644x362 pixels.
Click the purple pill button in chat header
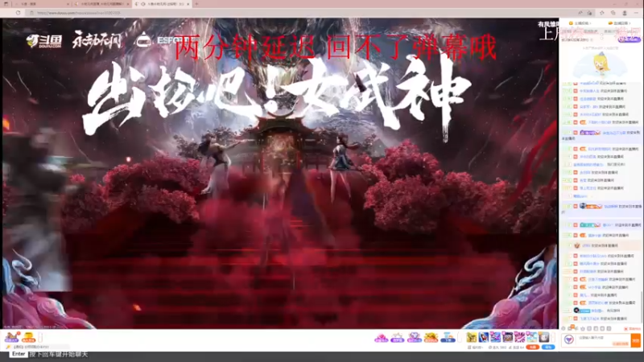tap(630, 39)
